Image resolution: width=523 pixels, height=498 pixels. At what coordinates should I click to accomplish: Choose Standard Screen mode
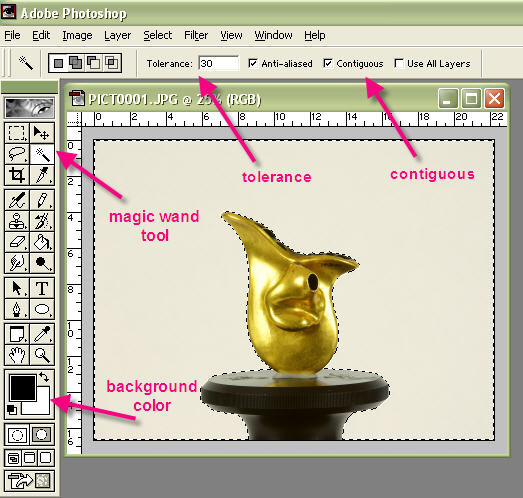point(13,458)
